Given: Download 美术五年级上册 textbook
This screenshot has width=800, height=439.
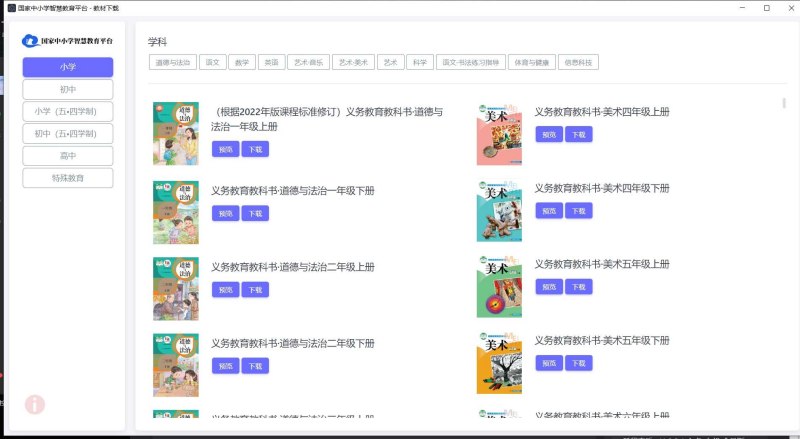Looking at the screenshot, I should [x=579, y=287].
